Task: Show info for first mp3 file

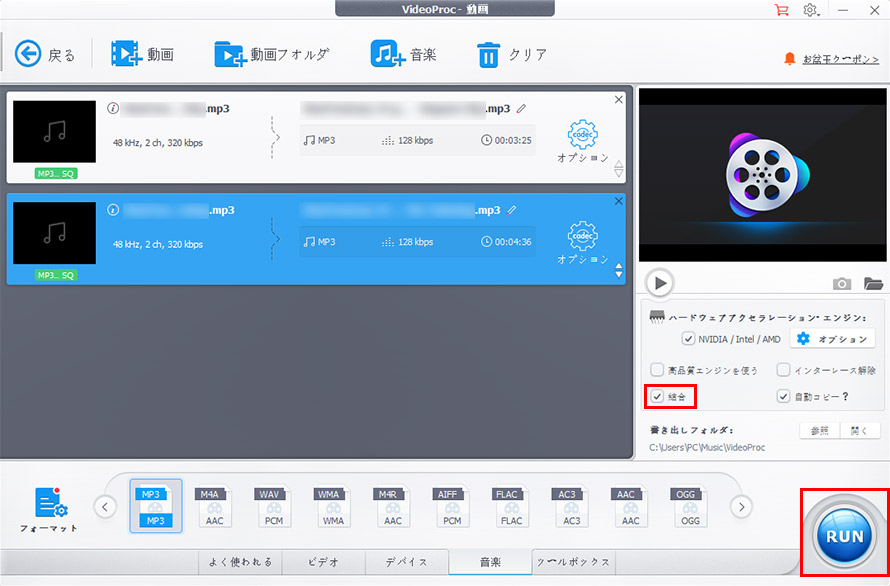Action: tap(113, 108)
